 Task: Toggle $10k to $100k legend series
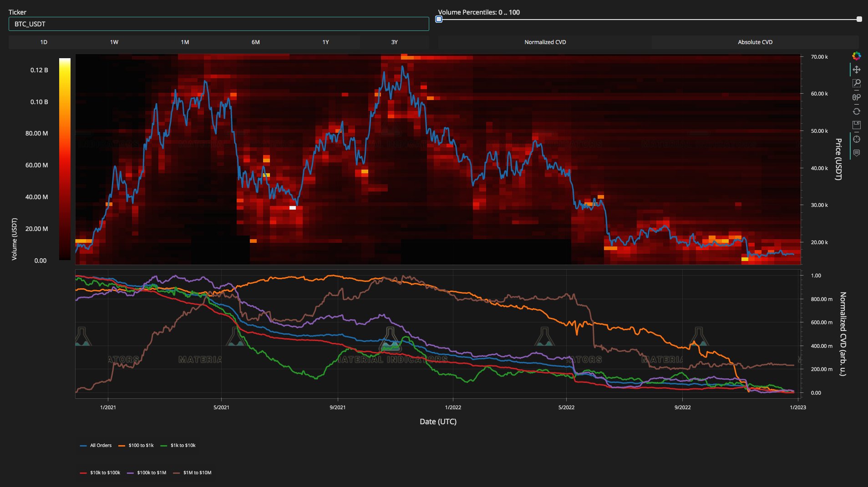(100, 473)
